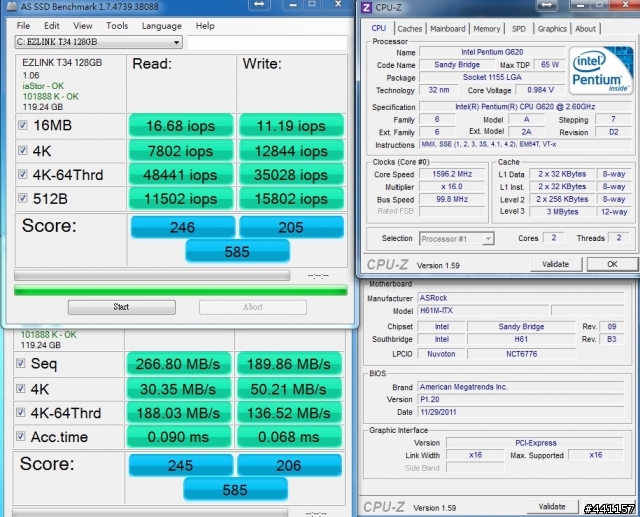The height and width of the screenshot is (517, 640).
Task: Click the Core Speed value 1596.2 MHz
Action: pyautogui.click(x=452, y=174)
